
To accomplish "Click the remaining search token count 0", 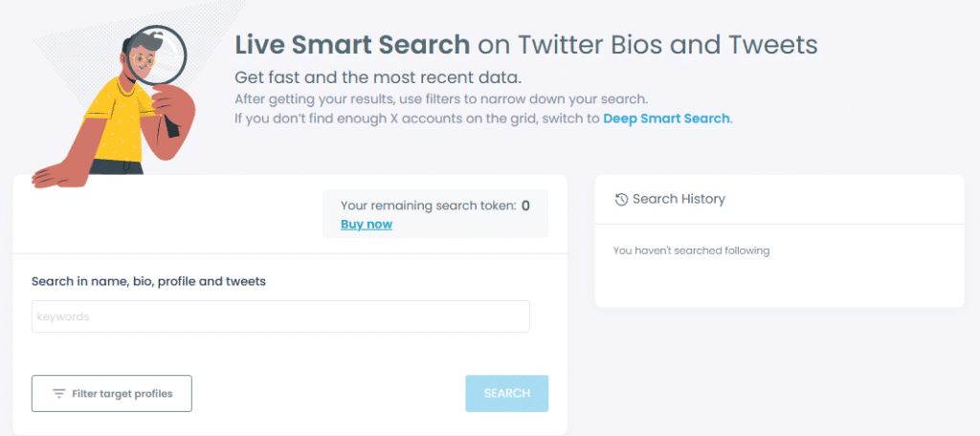I will (x=525, y=205).
